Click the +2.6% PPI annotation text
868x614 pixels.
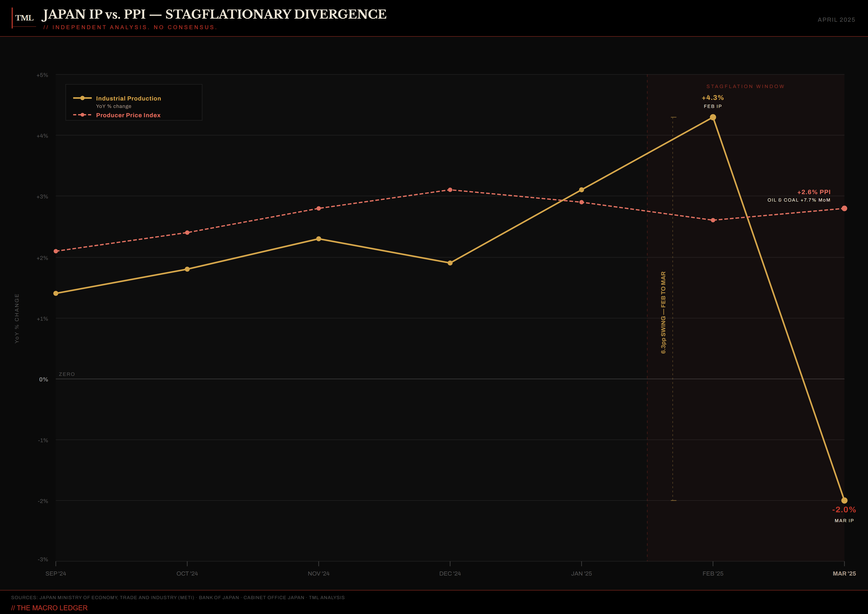[814, 192]
